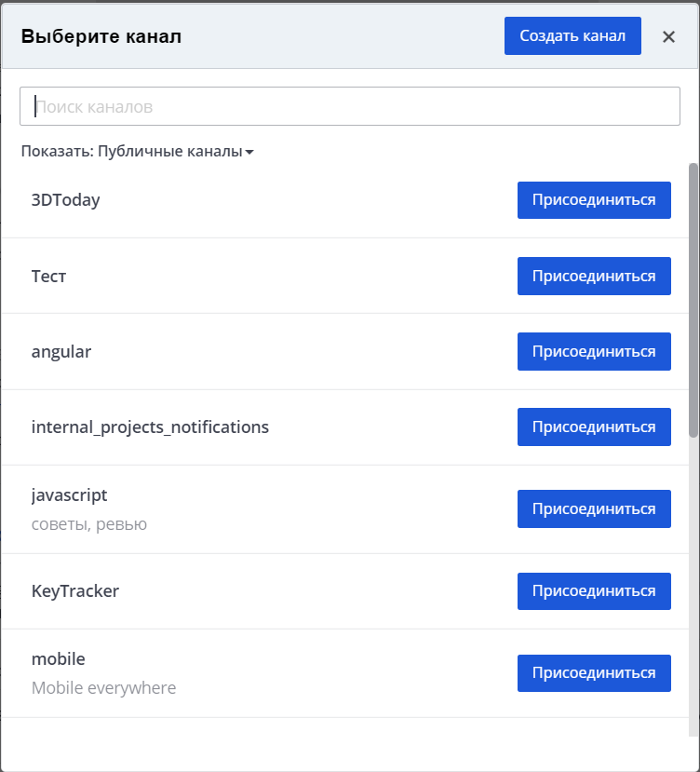Select the 3DToday channel name
Screen dimensions: 700x772
(x=64, y=199)
